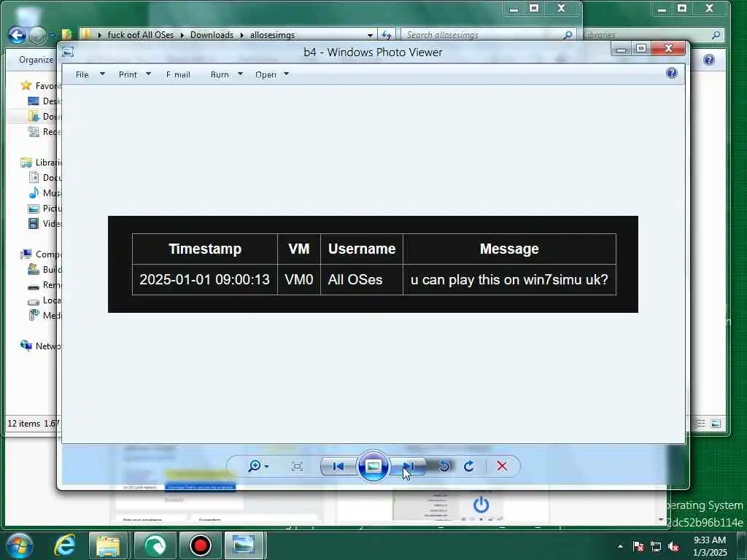Select Libraries in Explorer navigation pane
The image size is (747, 560).
click(41, 163)
